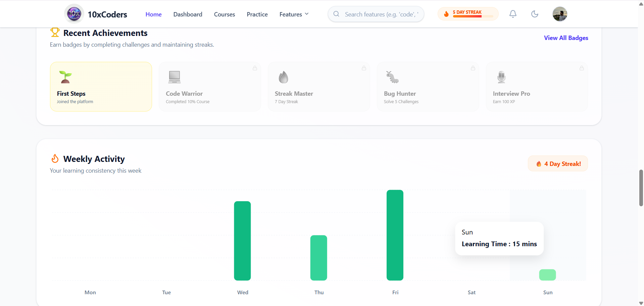
Task: Click the 'Joined the platform' text
Action: (75, 102)
